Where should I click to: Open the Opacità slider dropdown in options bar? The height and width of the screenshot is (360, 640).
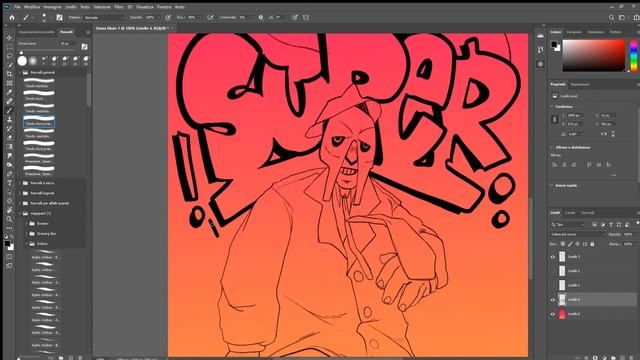158,18
